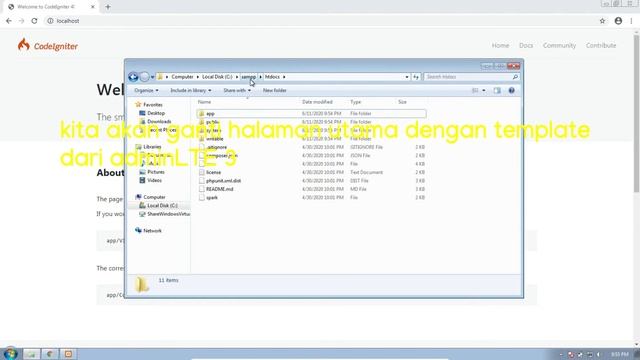Screen dimensions: 640x360
Task: Open Network in navigation pane
Action: click(152, 231)
